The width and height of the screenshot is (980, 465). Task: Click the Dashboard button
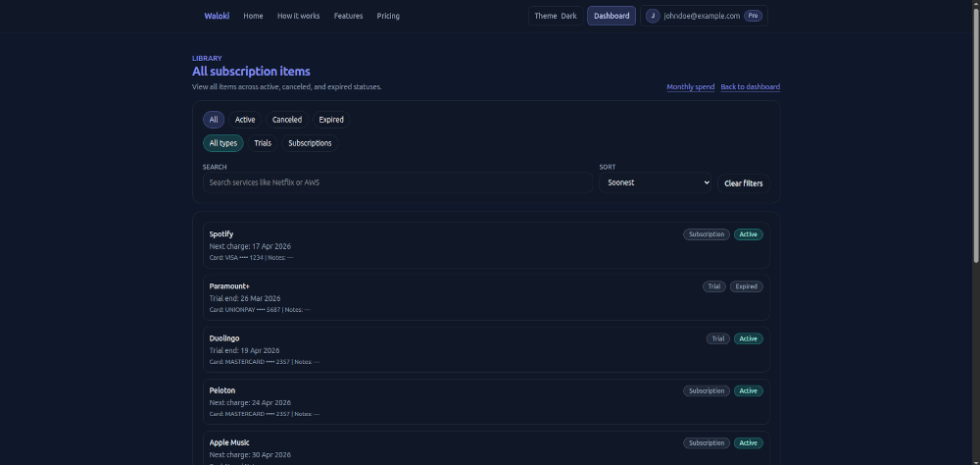coord(612,16)
